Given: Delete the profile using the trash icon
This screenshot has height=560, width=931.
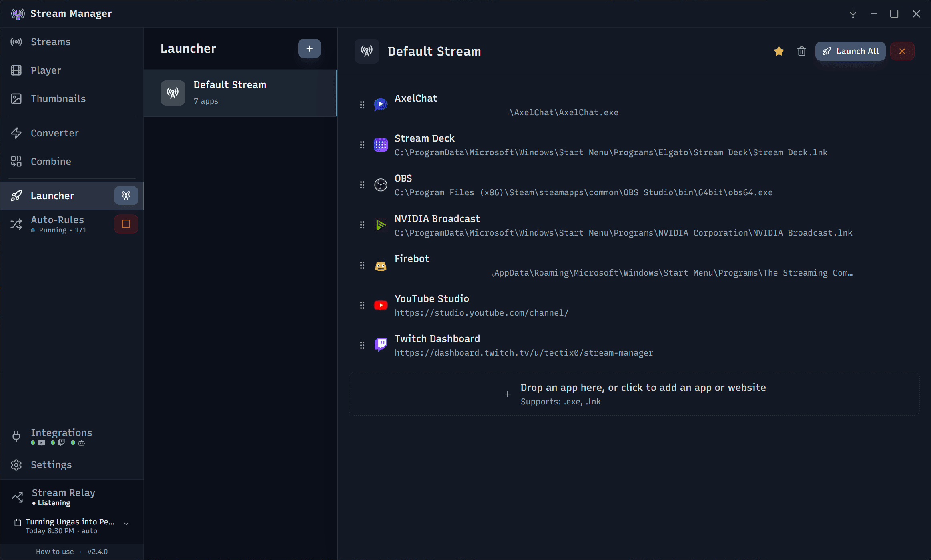Looking at the screenshot, I should [801, 51].
